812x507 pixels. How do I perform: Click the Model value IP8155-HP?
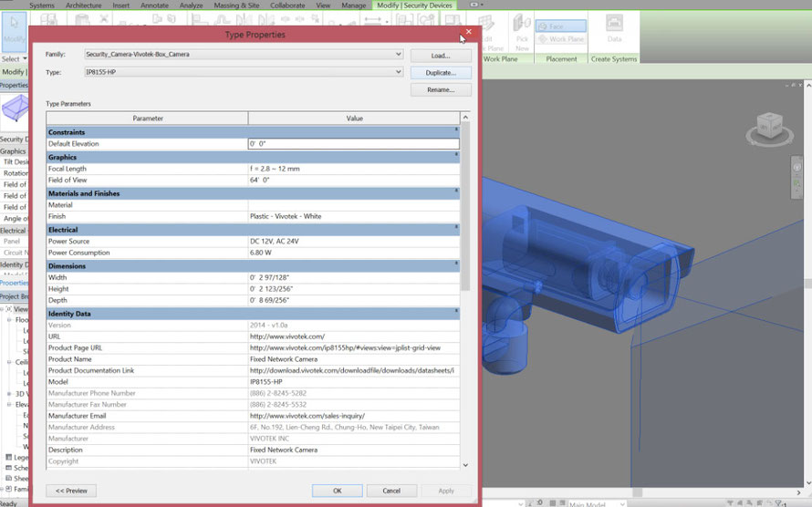354,382
